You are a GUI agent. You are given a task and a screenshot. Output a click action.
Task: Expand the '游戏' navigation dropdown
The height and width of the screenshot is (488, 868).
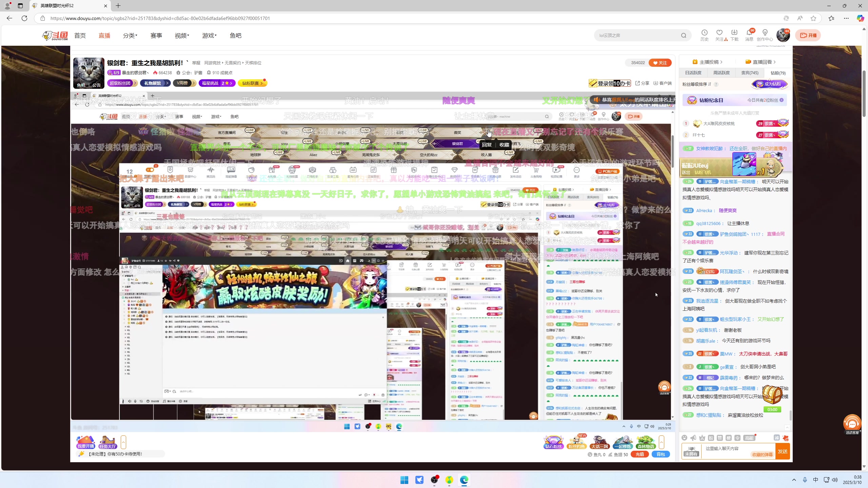click(209, 36)
